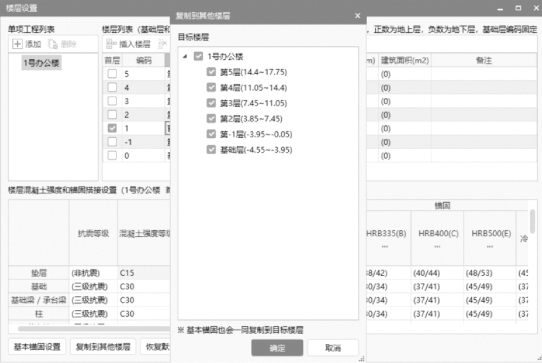Maximize the 楼层设置 window
The height and width of the screenshot is (363, 542).
point(518,8)
